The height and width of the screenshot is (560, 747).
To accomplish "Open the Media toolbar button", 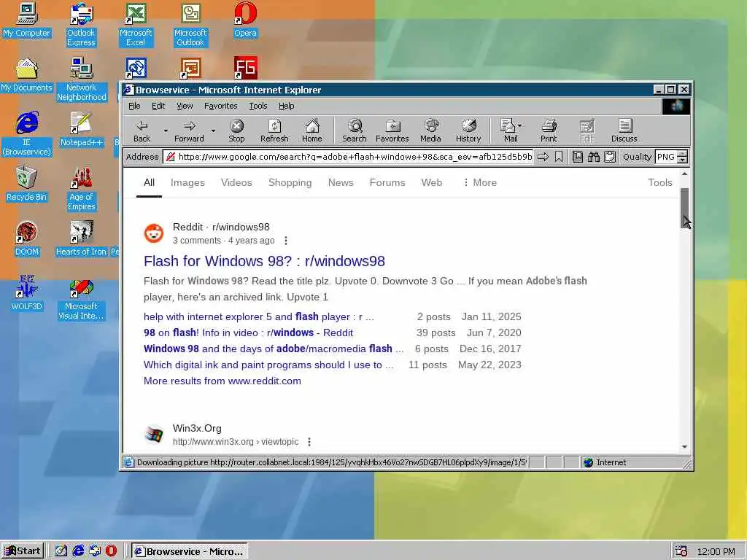I will pyautogui.click(x=430, y=131).
